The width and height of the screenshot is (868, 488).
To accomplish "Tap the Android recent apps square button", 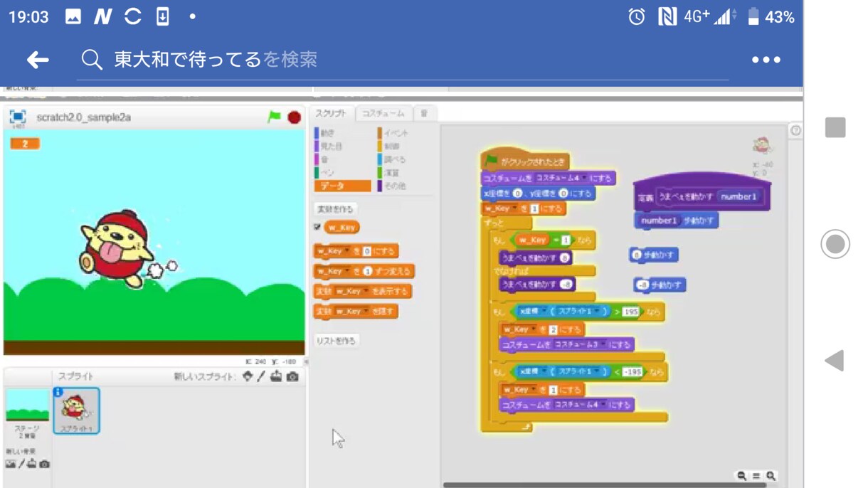I will click(835, 127).
